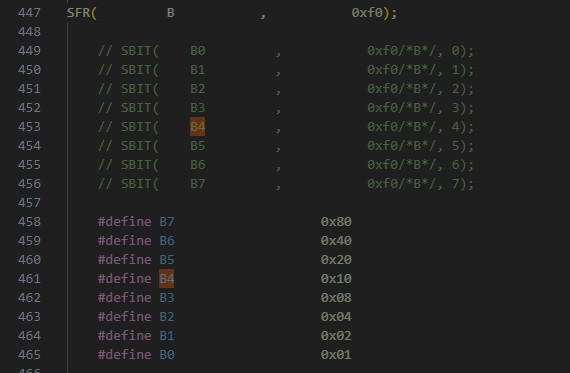Click the 0x01 value for B0

point(336,355)
